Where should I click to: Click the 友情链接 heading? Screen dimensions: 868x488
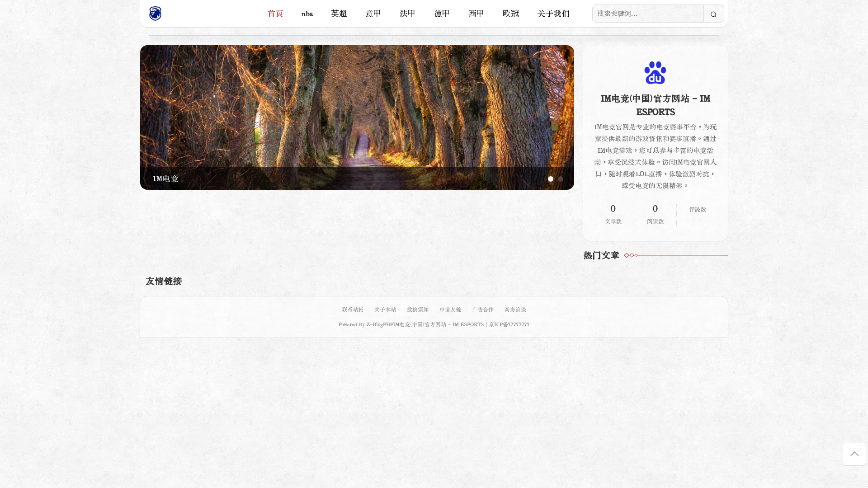pos(164,281)
